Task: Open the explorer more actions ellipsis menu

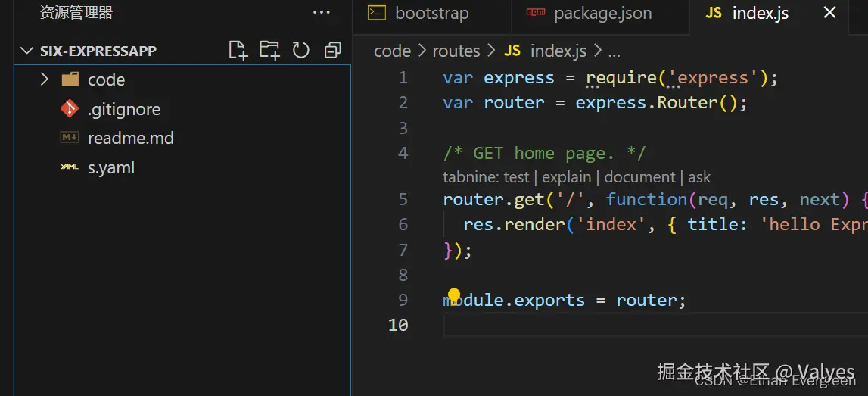Action: [x=322, y=13]
